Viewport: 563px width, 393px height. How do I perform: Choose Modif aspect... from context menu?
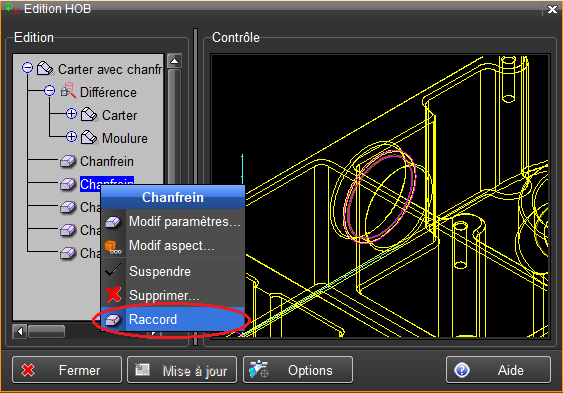[x=173, y=246]
